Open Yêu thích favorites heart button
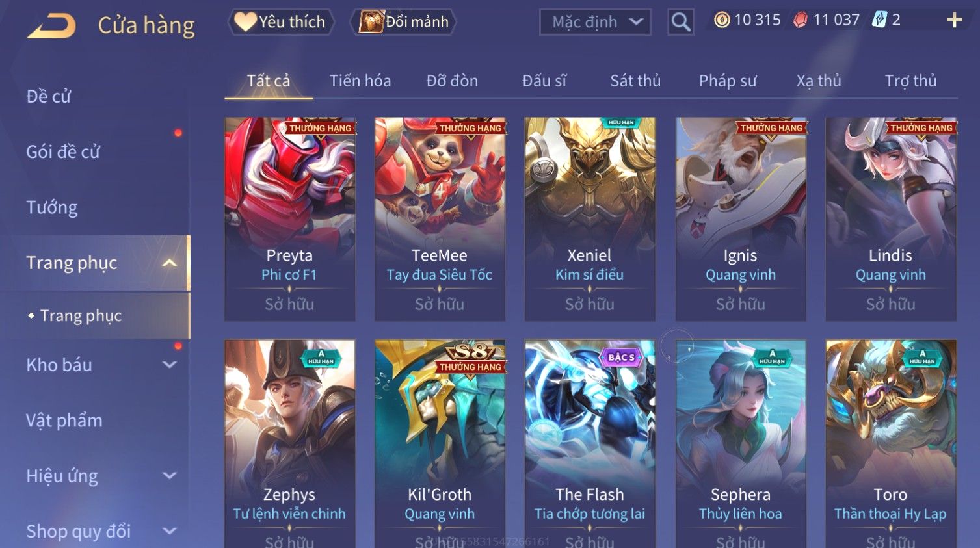 [x=281, y=22]
